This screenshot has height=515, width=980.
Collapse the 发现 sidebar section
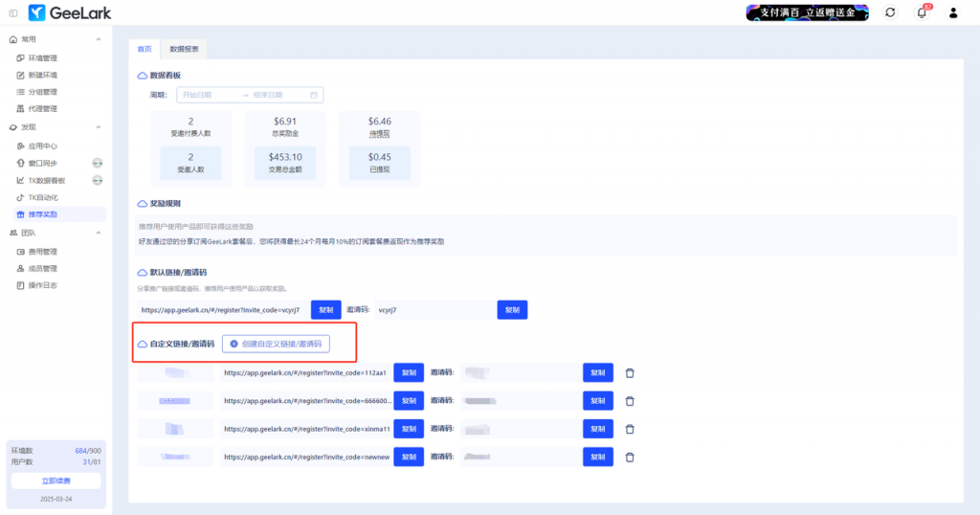(x=99, y=126)
